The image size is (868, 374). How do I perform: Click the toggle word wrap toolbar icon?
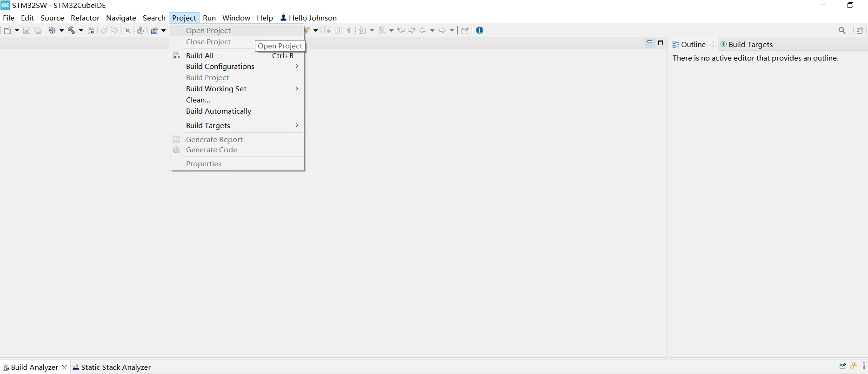pyautogui.click(x=327, y=31)
